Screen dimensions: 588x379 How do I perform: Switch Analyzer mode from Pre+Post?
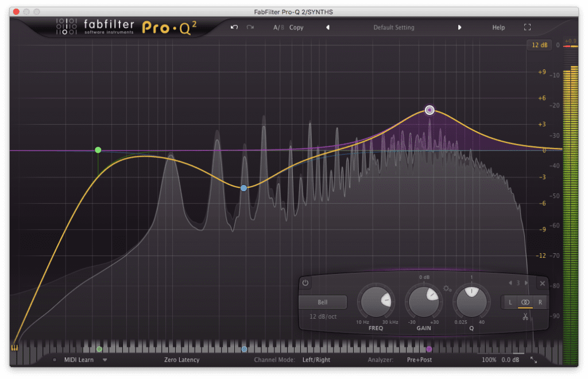[x=418, y=359]
